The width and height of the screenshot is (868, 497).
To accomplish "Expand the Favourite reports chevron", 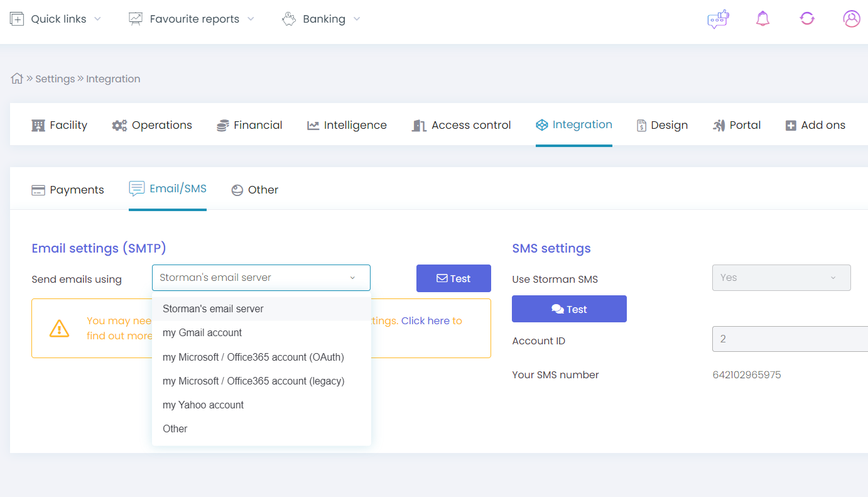I will (251, 19).
